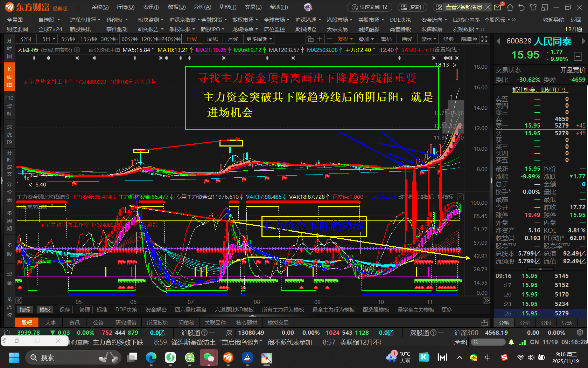This screenshot has width=588, height=368.
Task: Toggle 经典 chart mode
Action: click(x=449, y=39)
